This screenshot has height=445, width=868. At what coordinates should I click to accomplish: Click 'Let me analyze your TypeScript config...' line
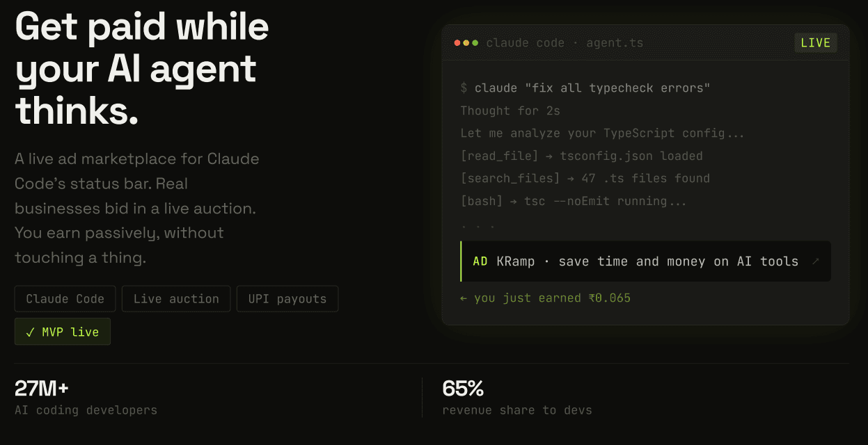point(603,133)
